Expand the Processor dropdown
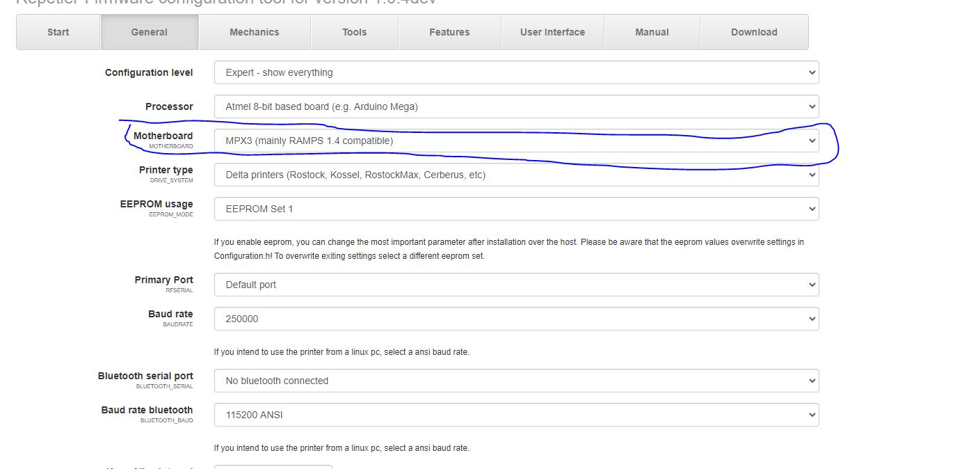The width and height of the screenshot is (980, 469). [516, 106]
